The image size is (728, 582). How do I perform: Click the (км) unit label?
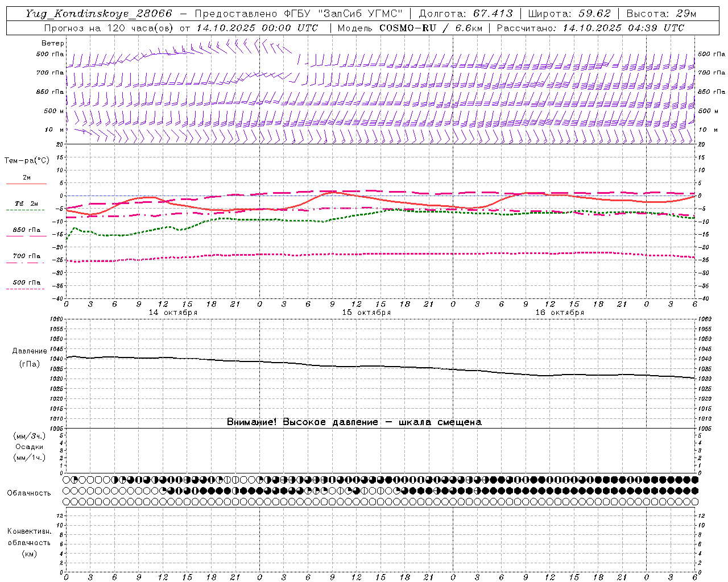30,554
